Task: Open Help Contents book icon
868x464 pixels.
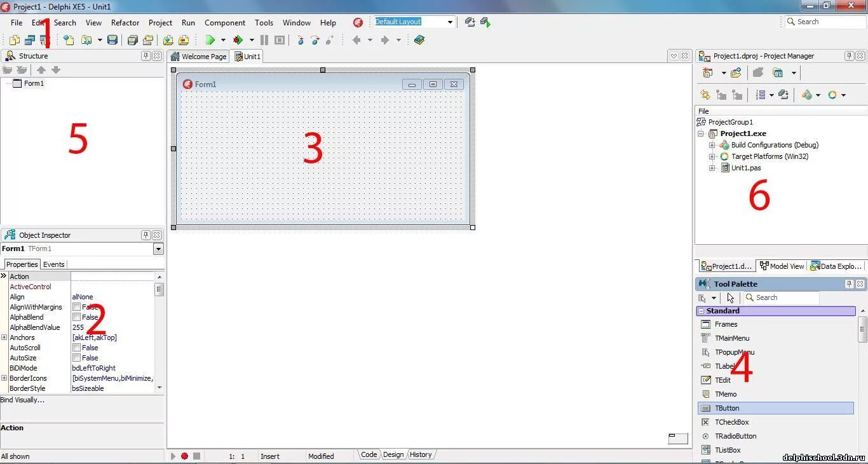Action: 419,40
